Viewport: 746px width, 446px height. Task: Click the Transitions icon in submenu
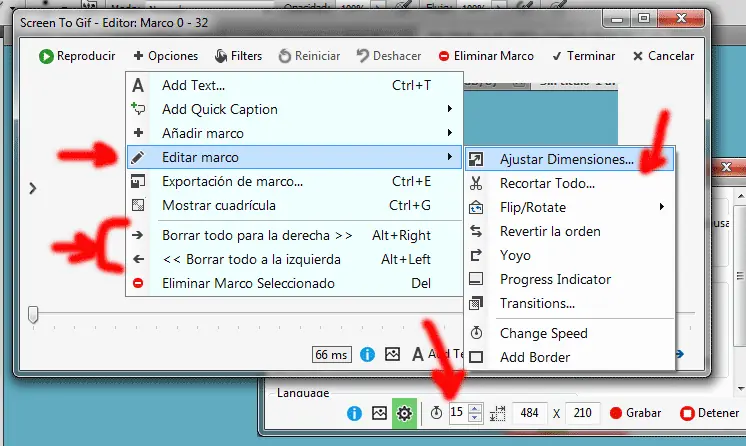pos(476,303)
